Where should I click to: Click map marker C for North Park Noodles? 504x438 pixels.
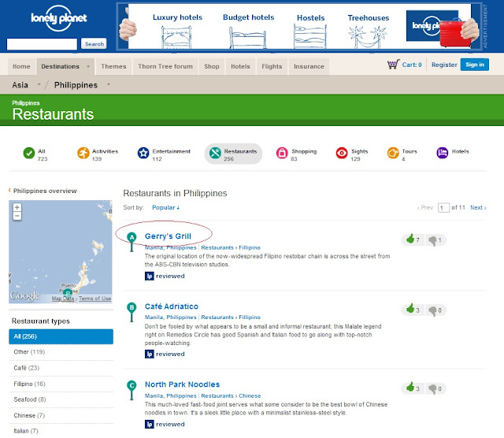point(132,390)
